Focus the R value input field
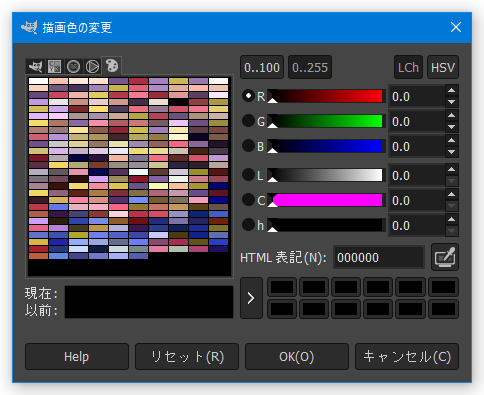484x395 pixels. coord(417,96)
